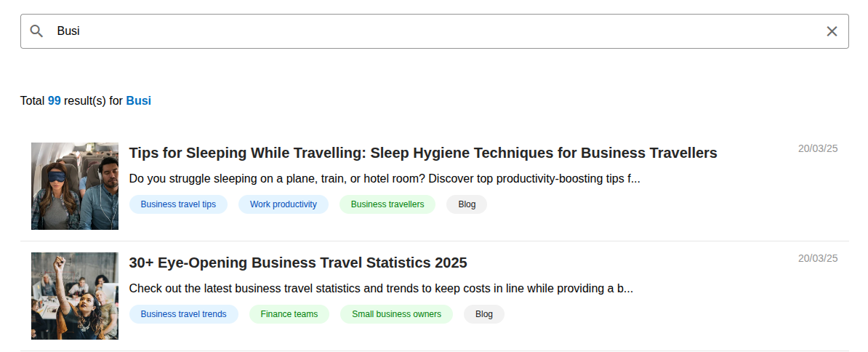Click the 20/03/25 date of the statistics article

pyautogui.click(x=818, y=258)
